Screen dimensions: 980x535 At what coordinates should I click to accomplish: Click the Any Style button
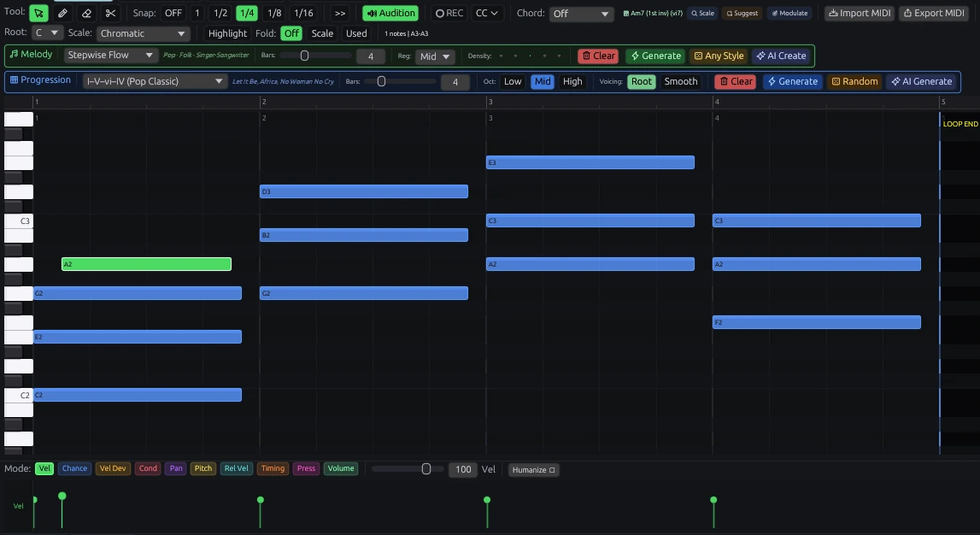(x=719, y=56)
